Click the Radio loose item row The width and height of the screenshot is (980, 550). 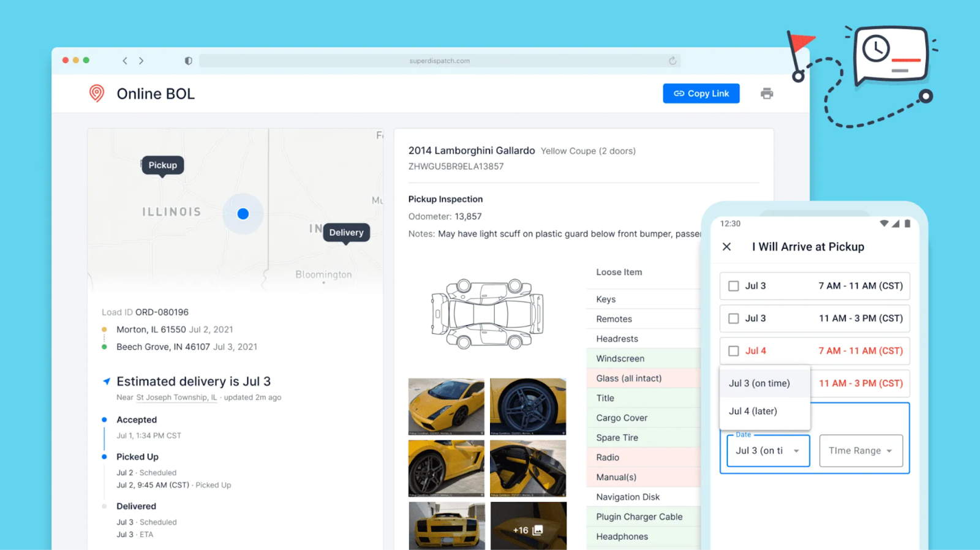click(x=643, y=458)
